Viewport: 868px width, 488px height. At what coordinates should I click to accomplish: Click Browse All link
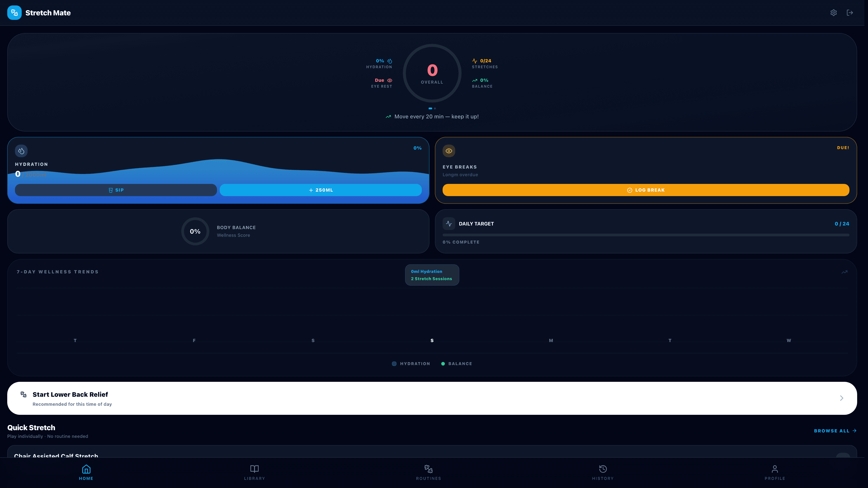click(835, 431)
